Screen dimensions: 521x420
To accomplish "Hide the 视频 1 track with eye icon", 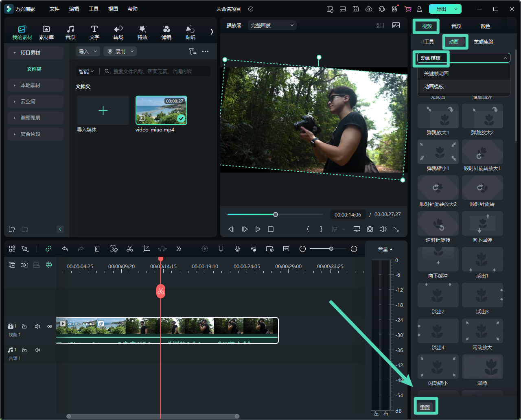I will click(x=50, y=326).
